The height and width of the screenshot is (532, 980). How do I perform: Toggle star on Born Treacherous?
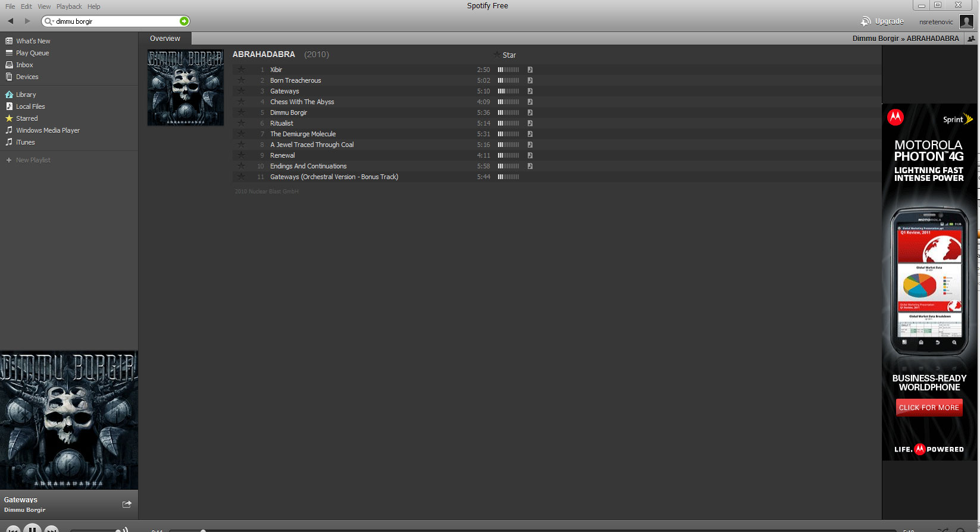pos(241,80)
